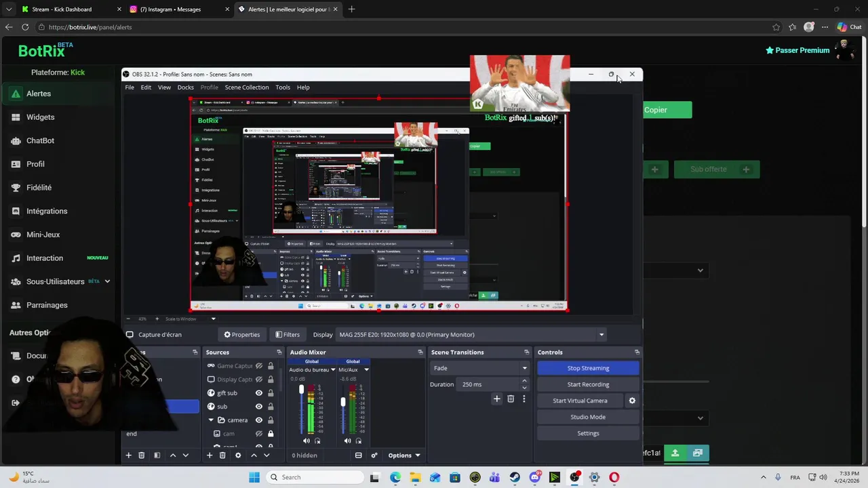This screenshot has height=488, width=868.
Task: Open source Filters in OBS
Action: point(288,335)
